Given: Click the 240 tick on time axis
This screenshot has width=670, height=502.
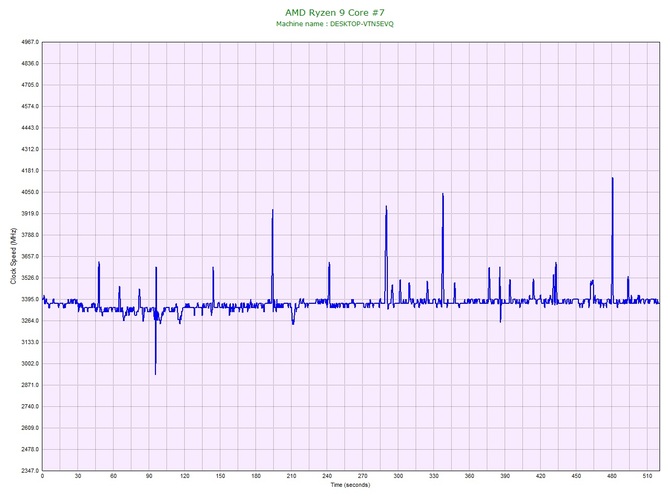Looking at the screenshot, I should [x=327, y=476].
